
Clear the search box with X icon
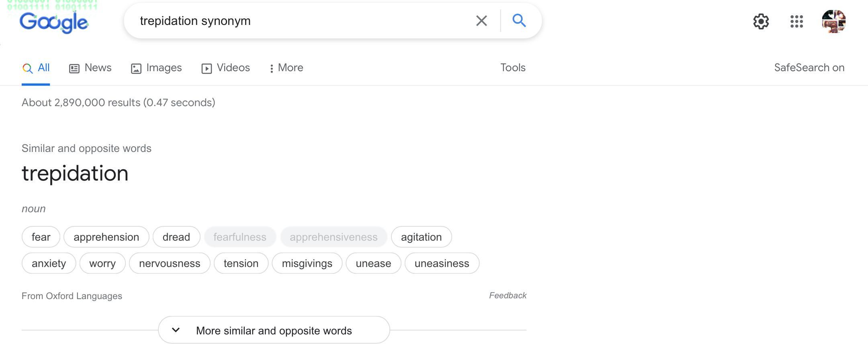tap(481, 21)
